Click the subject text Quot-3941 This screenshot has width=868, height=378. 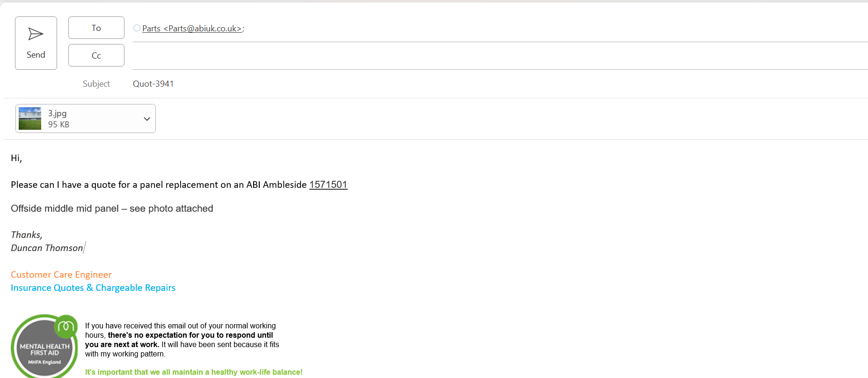153,84
